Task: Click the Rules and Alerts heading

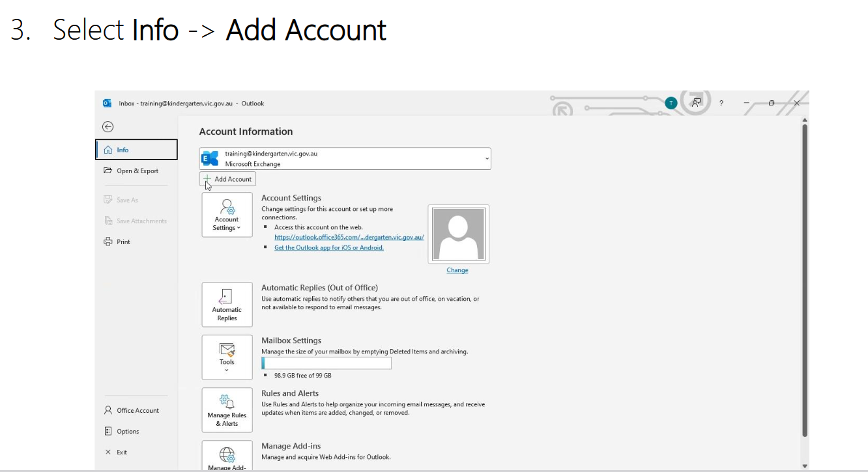Action: [290, 393]
